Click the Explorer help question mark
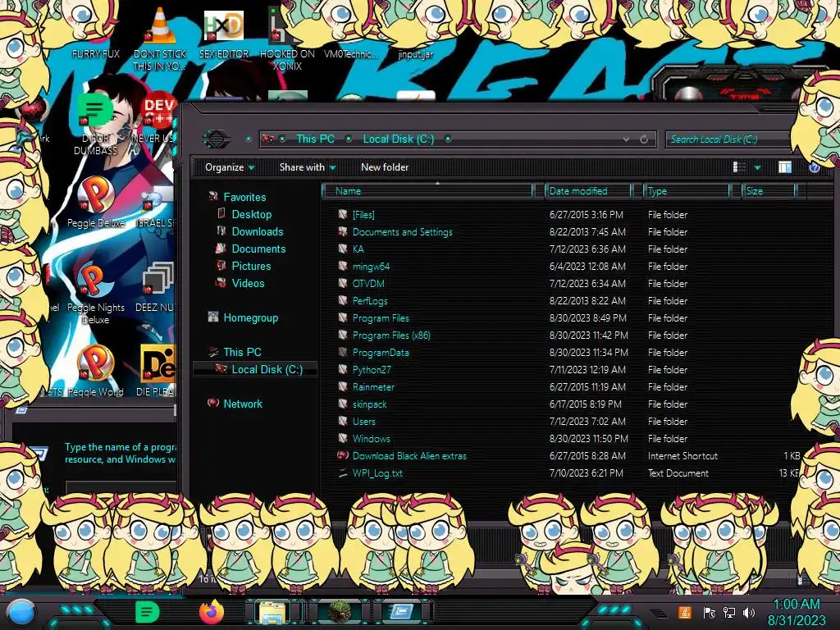Screen dimensions: 840x630 (x=814, y=167)
